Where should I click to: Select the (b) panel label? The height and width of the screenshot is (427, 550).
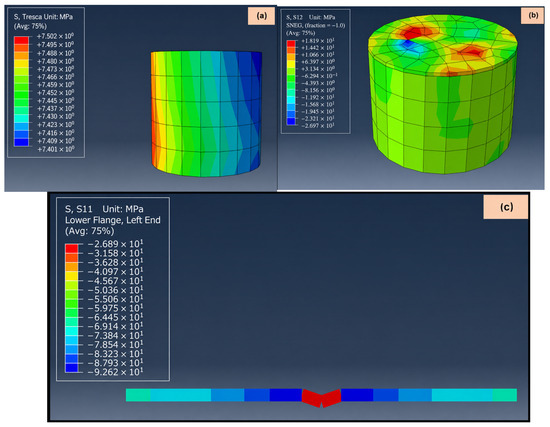(533, 16)
